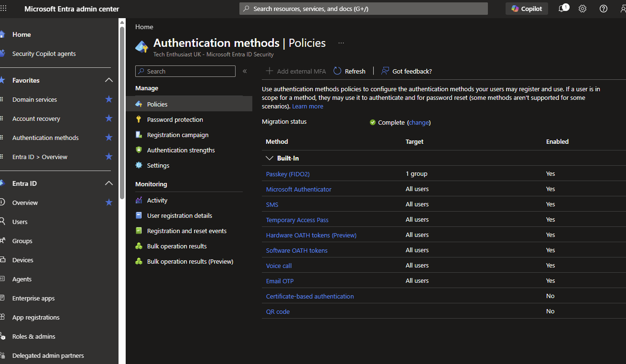Collapse the Favorites section chevron
626x364 pixels.
(x=108, y=80)
